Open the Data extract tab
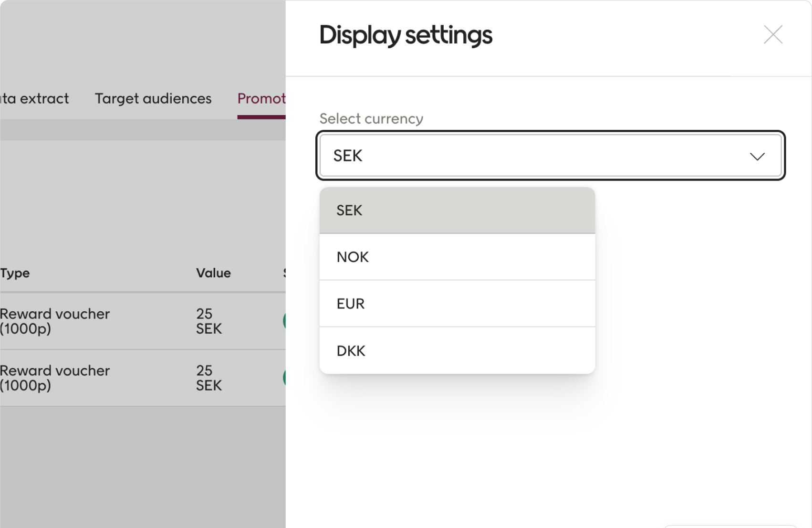The image size is (812, 528). (x=34, y=99)
